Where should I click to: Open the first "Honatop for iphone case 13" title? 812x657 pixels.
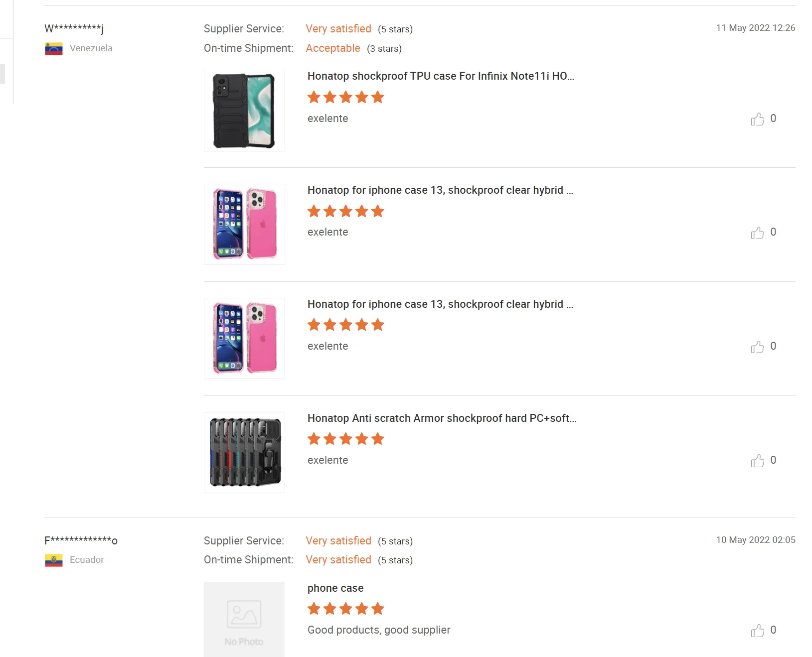point(440,190)
